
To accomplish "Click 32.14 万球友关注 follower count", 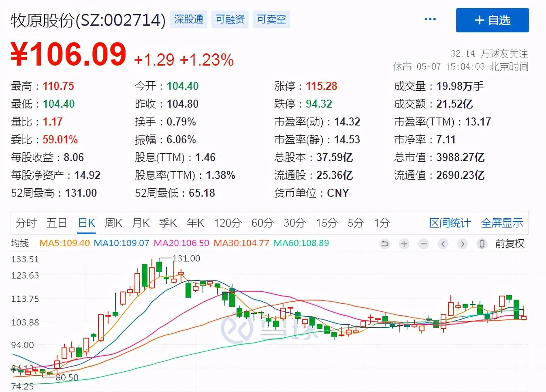I will click(489, 53).
